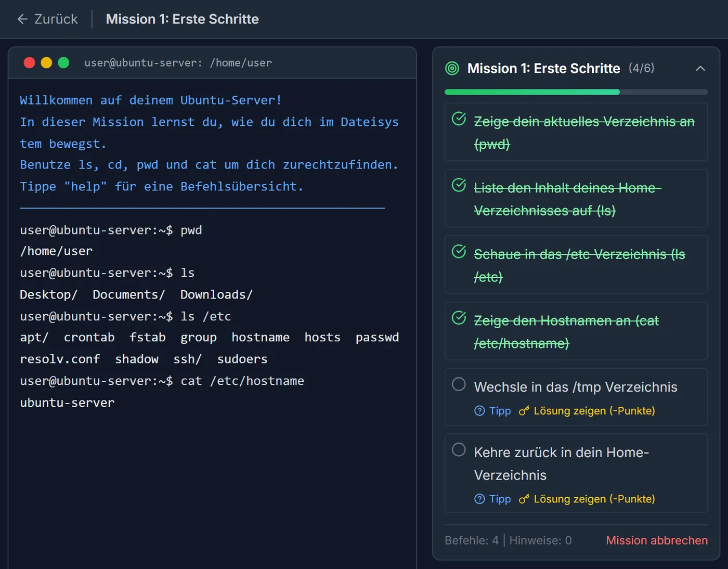Click question icon in Kehre zurück task
This screenshot has height=569, width=728.
[479, 499]
